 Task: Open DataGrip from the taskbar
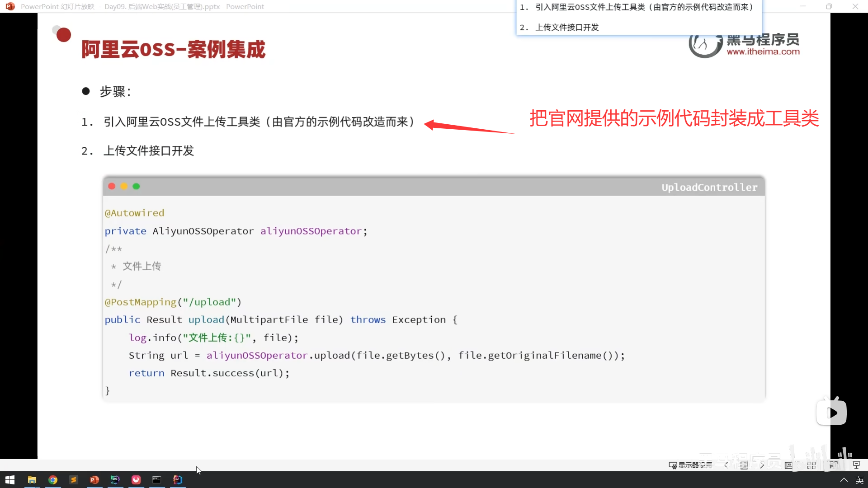tap(115, 479)
